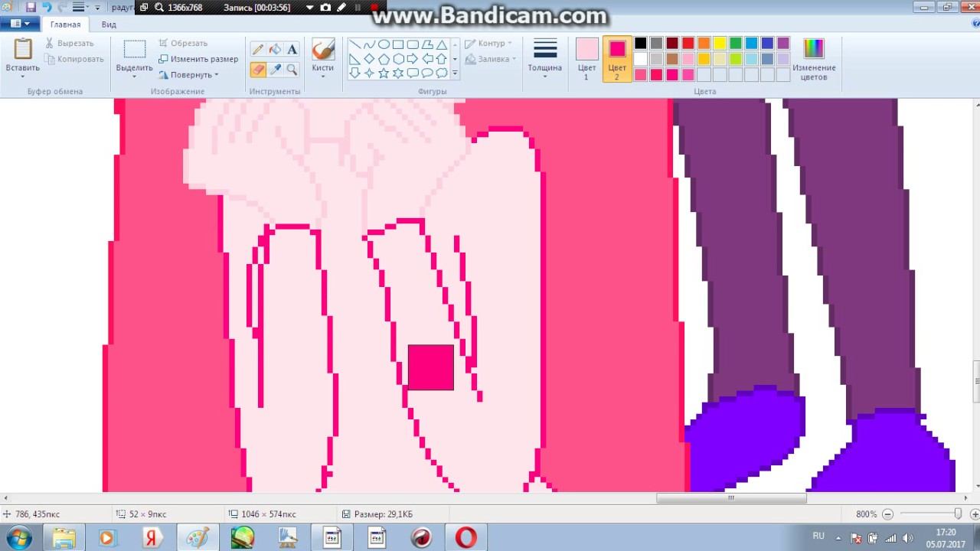Image resolution: width=980 pixels, height=551 pixels.
Task: Select Цвет 1 foreground color button
Action: [x=587, y=59]
